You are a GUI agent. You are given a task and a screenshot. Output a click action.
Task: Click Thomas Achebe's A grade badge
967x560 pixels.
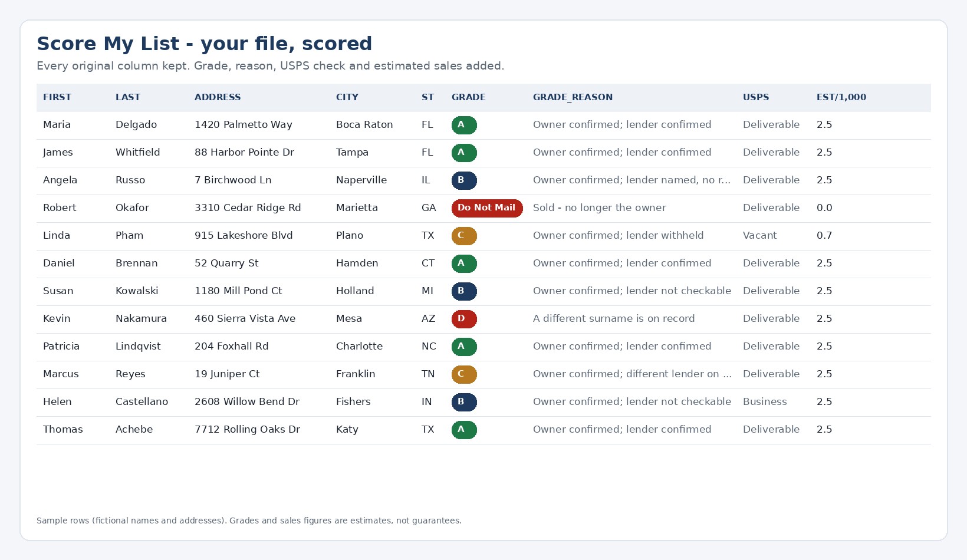pos(464,430)
